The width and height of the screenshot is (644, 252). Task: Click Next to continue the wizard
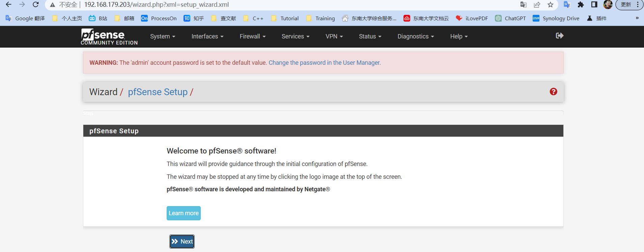click(x=182, y=242)
